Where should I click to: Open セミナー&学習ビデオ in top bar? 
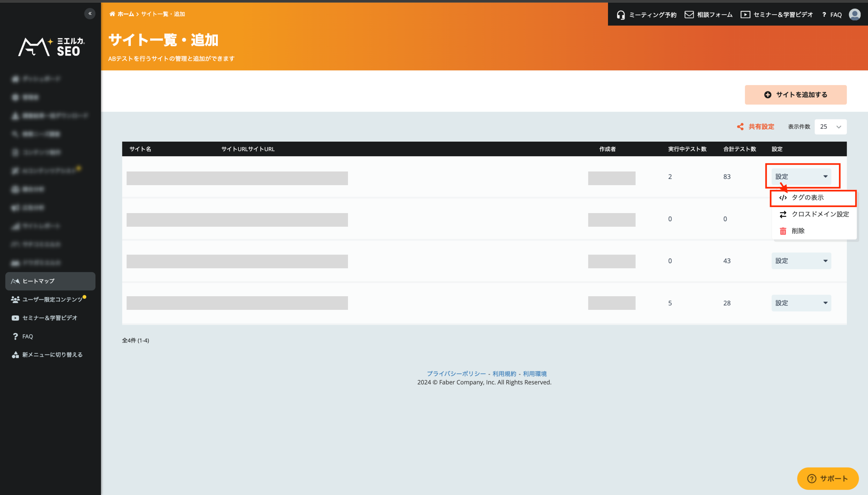click(x=777, y=15)
